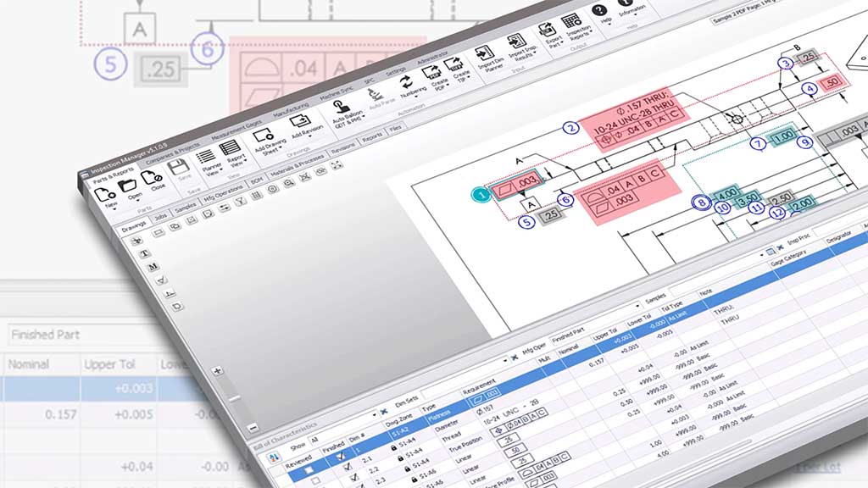The height and width of the screenshot is (488, 868).
Task: Click the M tool in left toolbar
Action: point(153,267)
